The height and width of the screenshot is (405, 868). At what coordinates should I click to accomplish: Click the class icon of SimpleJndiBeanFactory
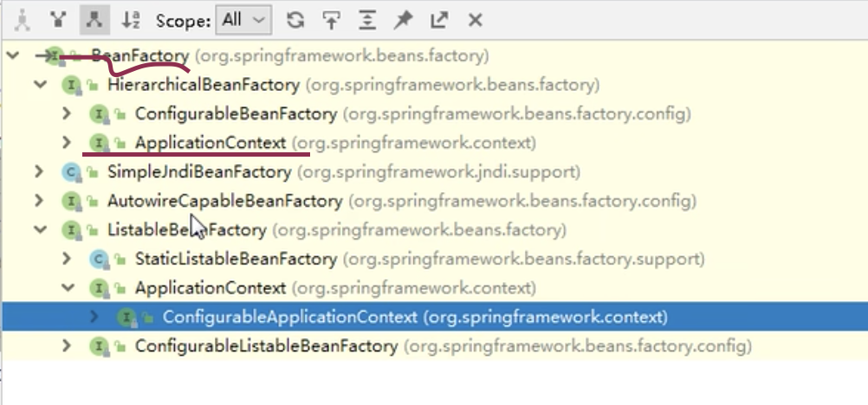coord(71,172)
